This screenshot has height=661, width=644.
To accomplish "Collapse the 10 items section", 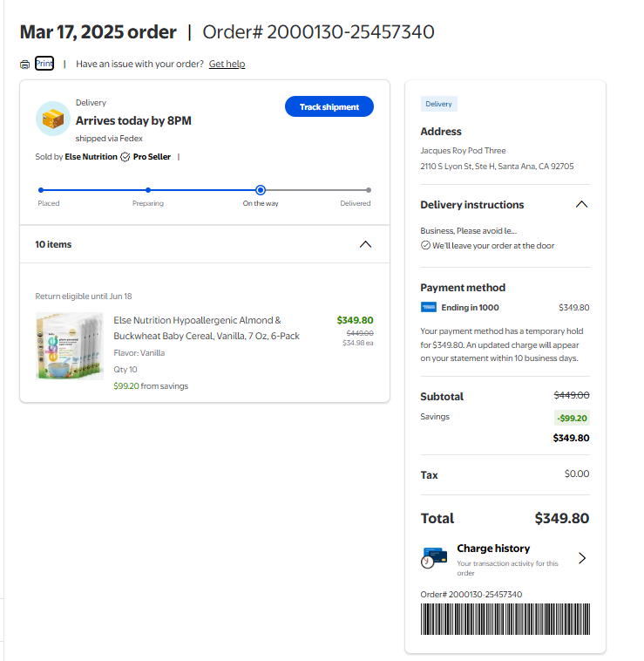I will point(366,245).
